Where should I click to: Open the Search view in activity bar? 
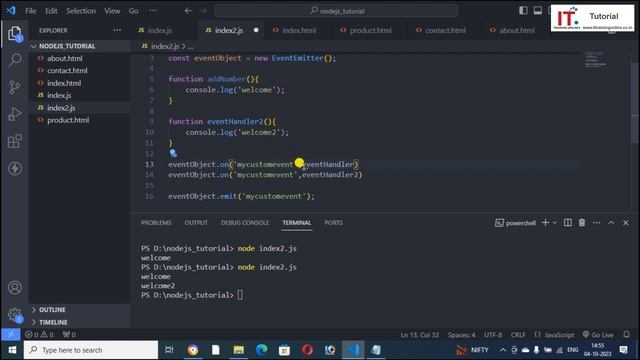(x=15, y=60)
